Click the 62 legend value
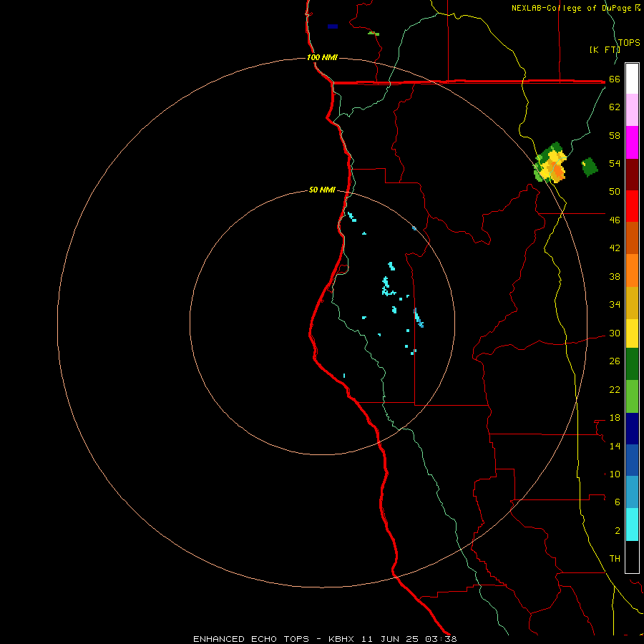This screenshot has height=644, width=644. (x=615, y=107)
